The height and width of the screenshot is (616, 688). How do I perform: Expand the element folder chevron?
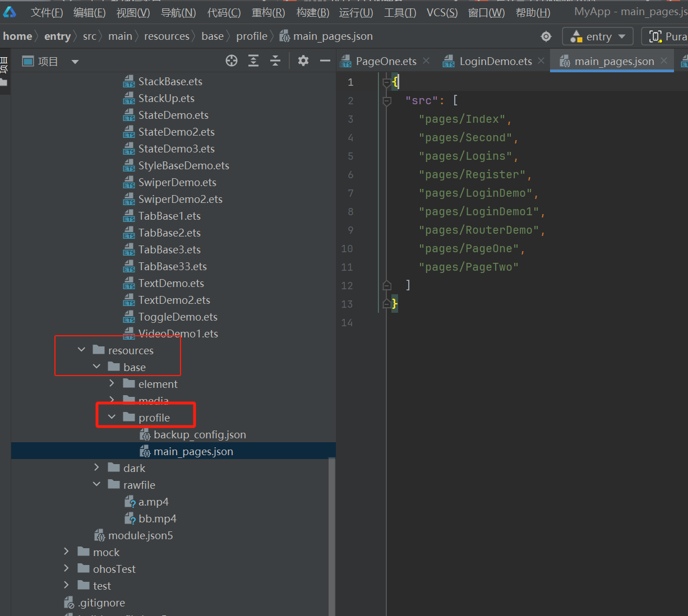(x=112, y=383)
